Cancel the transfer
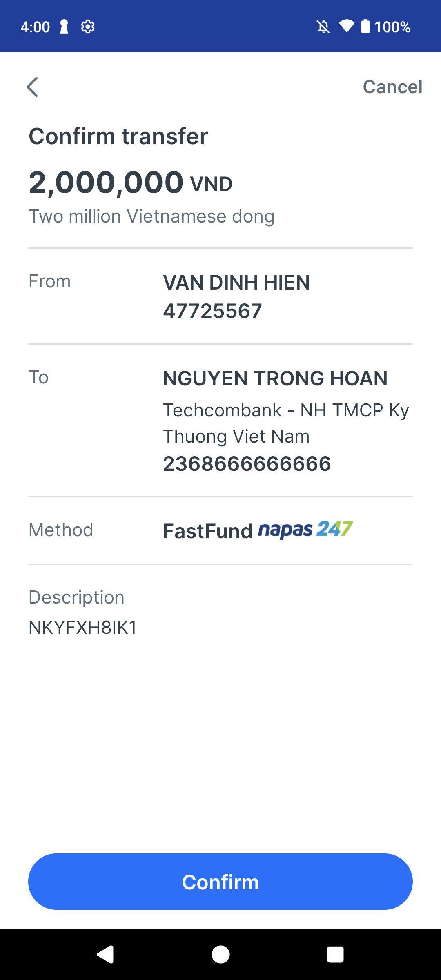This screenshot has width=441, height=980. pos(392,87)
